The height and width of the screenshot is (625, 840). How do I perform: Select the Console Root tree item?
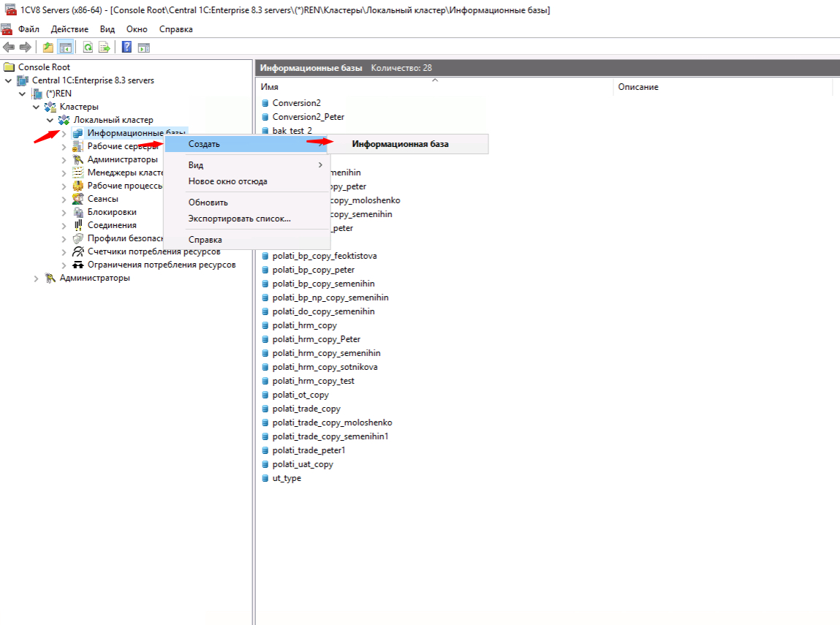(44, 67)
